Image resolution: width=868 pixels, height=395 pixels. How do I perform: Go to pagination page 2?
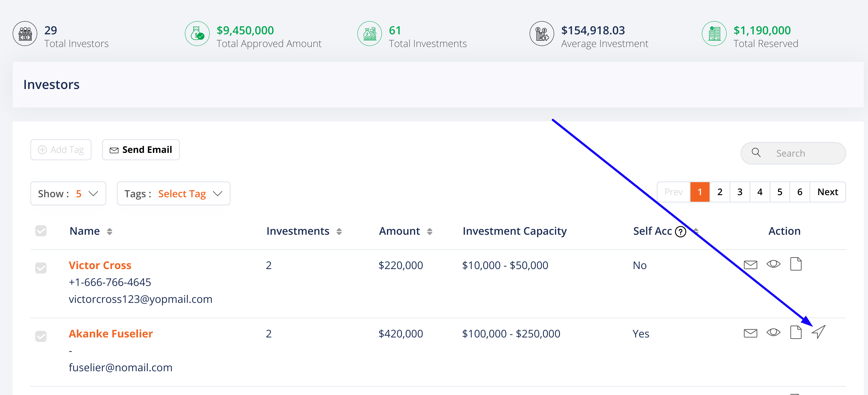tap(720, 192)
